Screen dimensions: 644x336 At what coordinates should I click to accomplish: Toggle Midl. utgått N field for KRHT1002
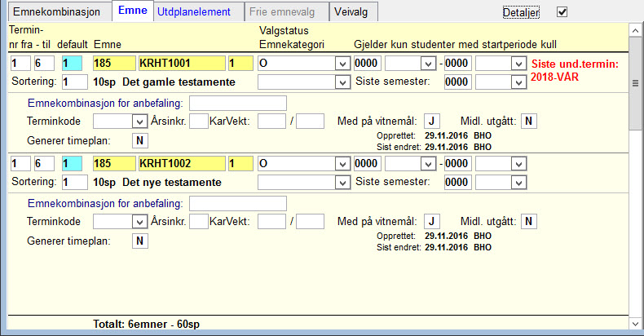pyautogui.click(x=529, y=222)
